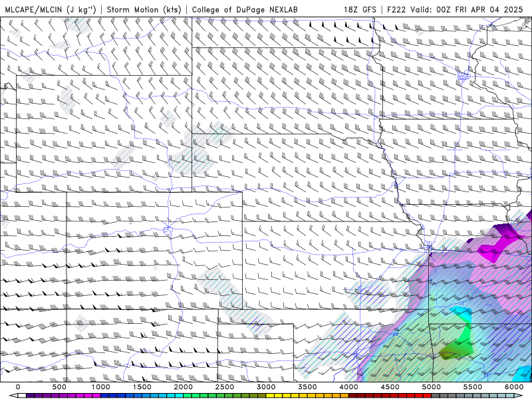
Task: Click the 2000 tick label on the colorbar
Action: point(184,387)
